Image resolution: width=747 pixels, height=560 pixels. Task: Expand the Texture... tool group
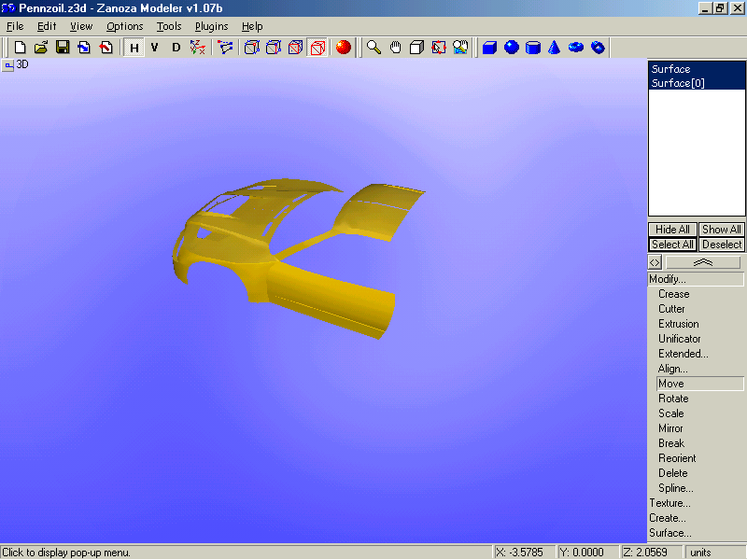pos(669,503)
